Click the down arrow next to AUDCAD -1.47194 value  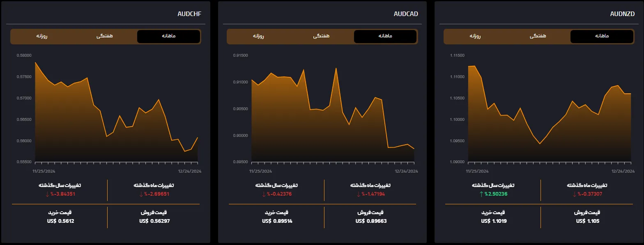coord(358,194)
